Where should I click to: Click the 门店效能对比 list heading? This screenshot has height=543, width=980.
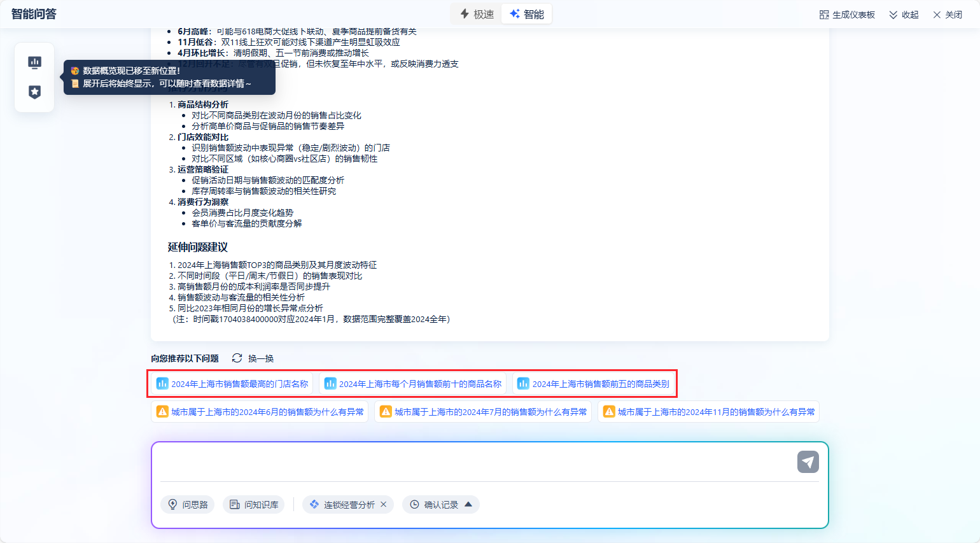pos(203,137)
